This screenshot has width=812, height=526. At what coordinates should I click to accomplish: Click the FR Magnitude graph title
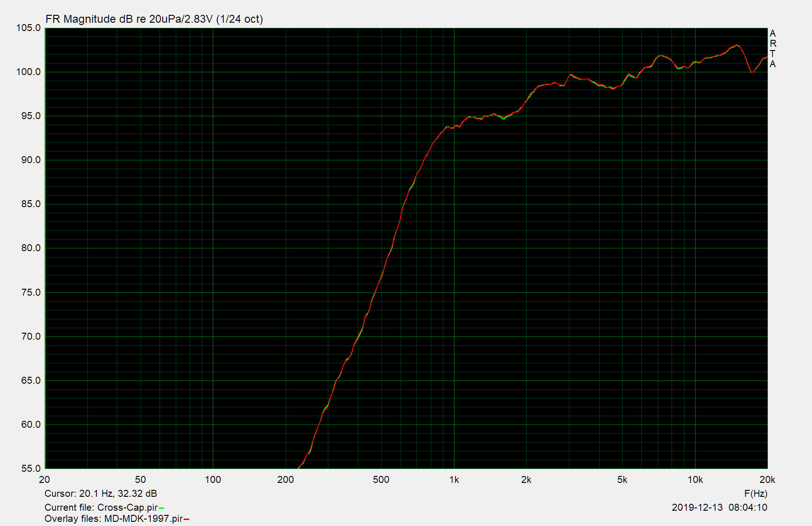[154, 19]
